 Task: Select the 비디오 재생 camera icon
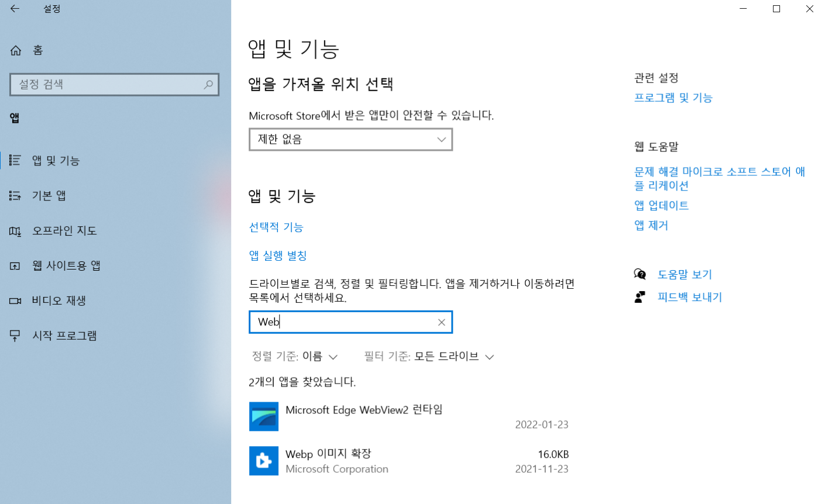coord(16,301)
